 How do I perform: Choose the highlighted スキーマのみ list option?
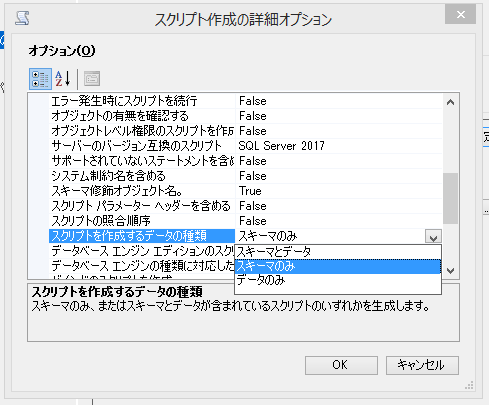coord(338,266)
